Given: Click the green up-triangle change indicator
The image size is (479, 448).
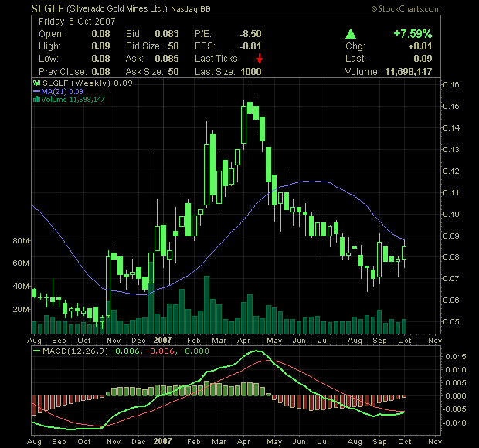Looking at the screenshot, I should 351,33.
